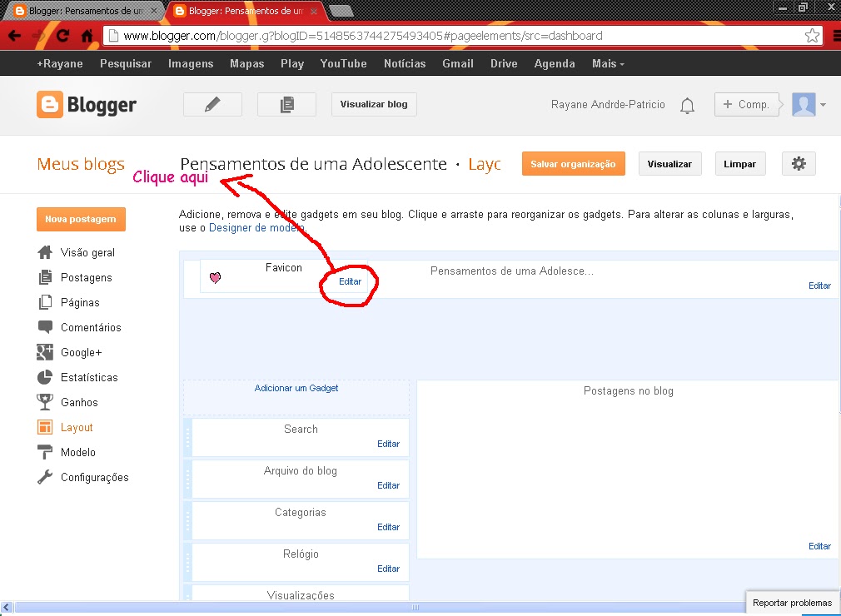
Task: Click the Configurações wrench icon
Action: 45,477
